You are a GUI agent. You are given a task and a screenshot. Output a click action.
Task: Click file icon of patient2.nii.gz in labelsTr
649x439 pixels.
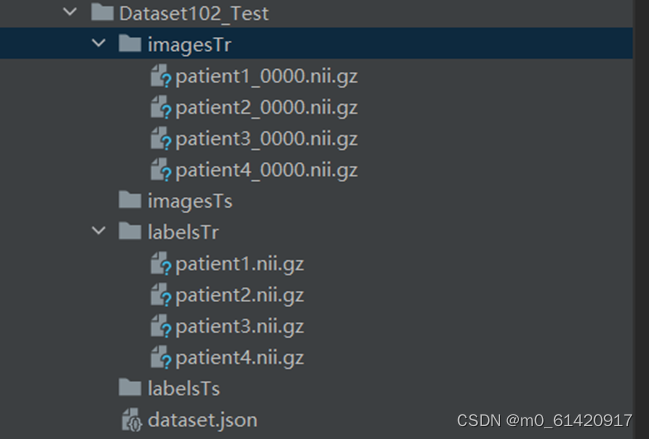pyautogui.click(x=161, y=295)
